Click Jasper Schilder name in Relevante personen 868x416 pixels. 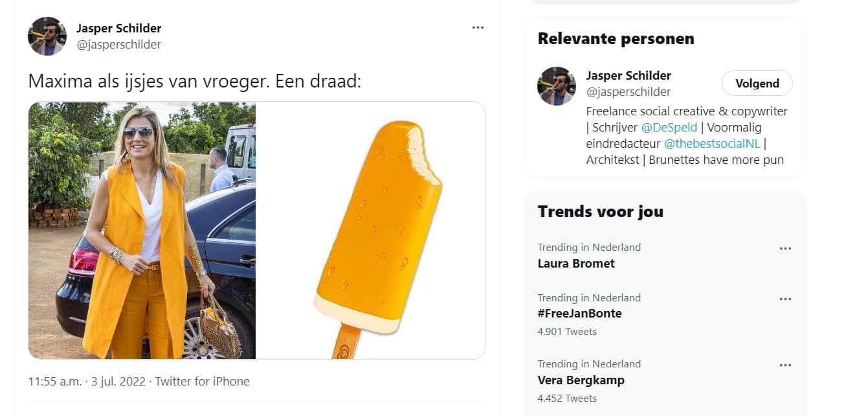click(629, 76)
